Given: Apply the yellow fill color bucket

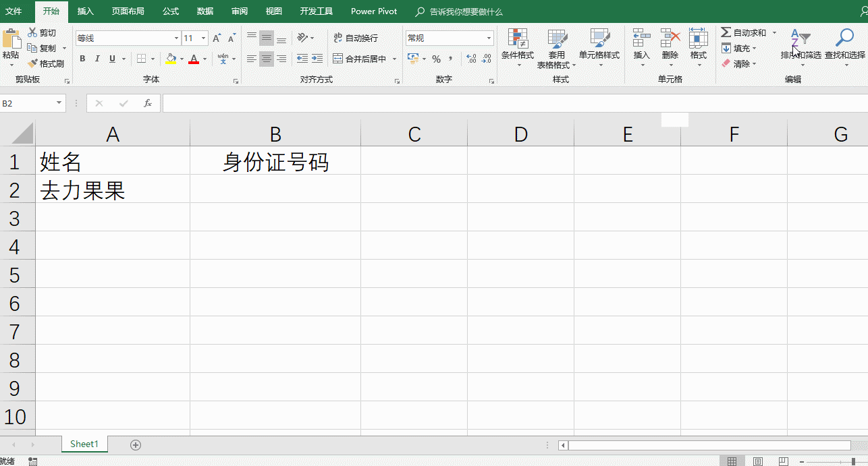Looking at the screenshot, I should (x=171, y=59).
